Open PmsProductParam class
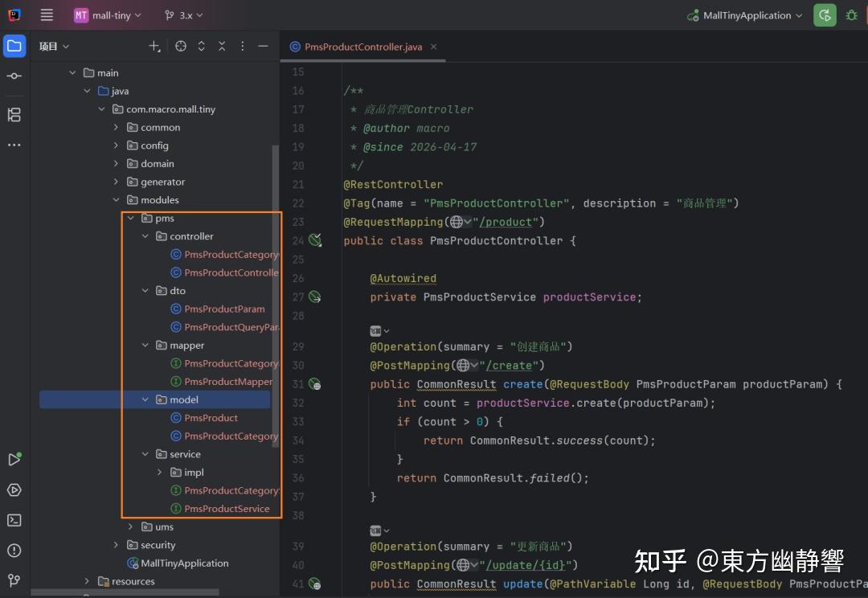The image size is (868, 598). pos(224,309)
